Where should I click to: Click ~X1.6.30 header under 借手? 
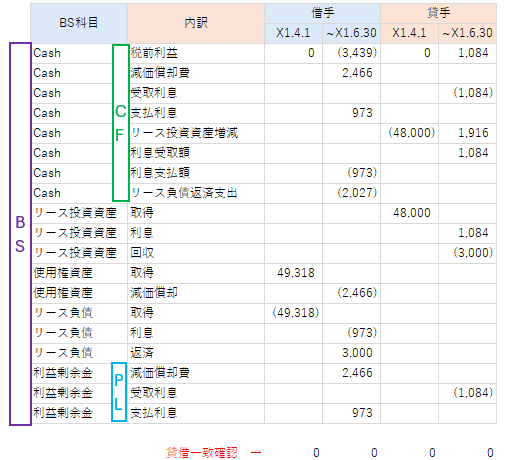(351, 33)
